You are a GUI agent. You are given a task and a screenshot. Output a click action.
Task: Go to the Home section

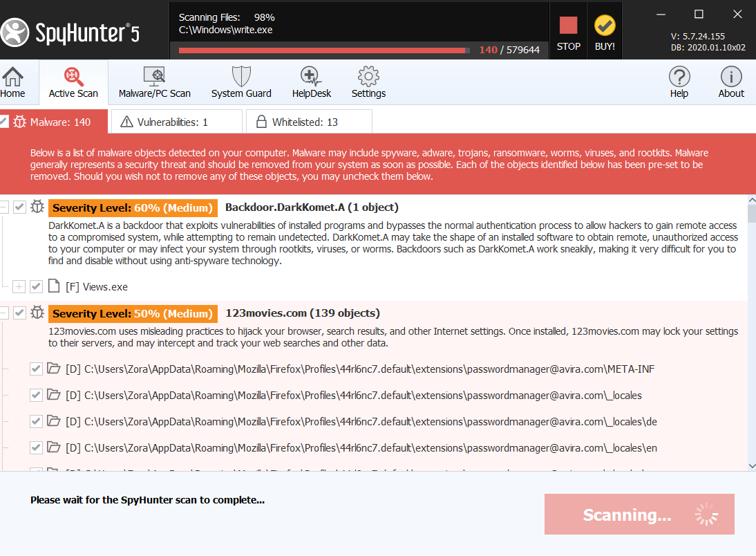click(x=13, y=82)
